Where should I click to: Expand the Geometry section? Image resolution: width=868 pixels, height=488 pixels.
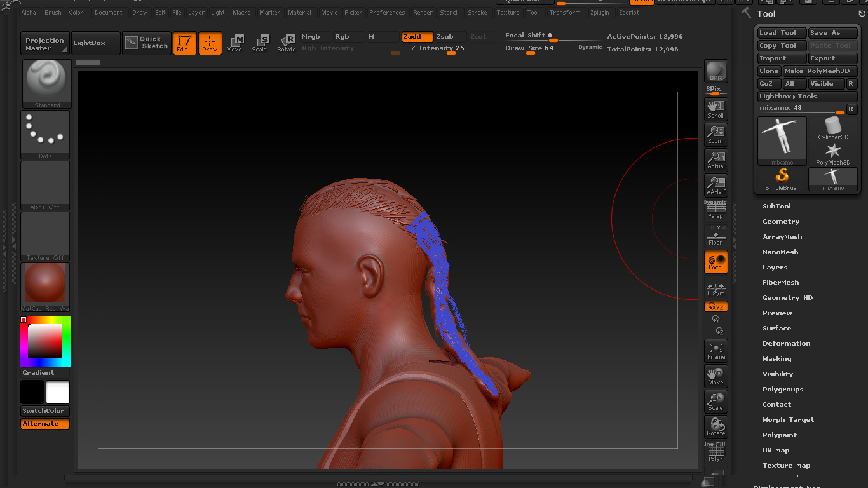click(x=781, y=222)
